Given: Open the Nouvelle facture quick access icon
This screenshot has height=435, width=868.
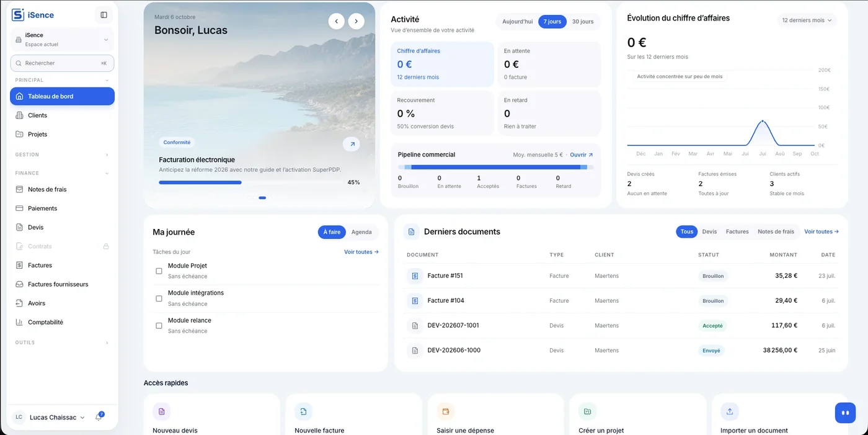Looking at the screenshot, I should [x=303, y=411].
